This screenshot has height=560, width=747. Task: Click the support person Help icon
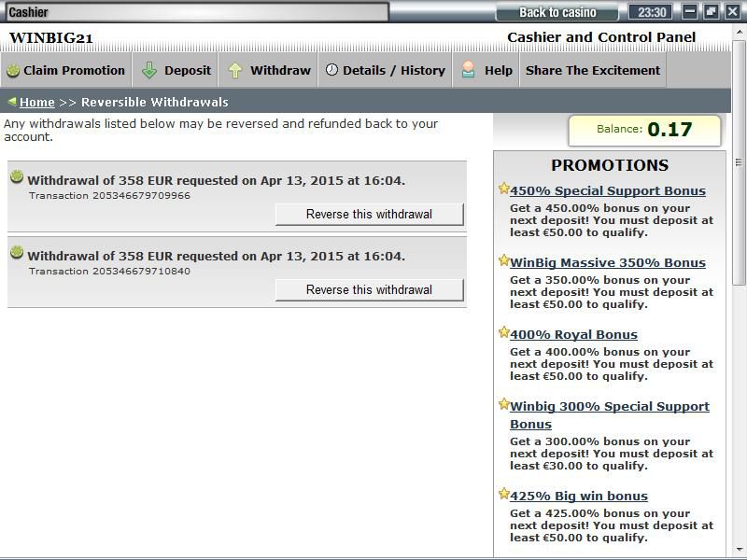coord(469,69)
